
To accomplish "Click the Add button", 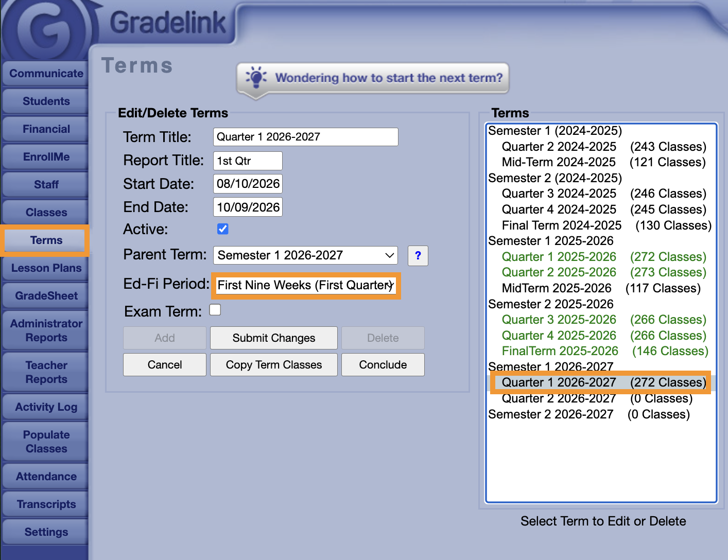I will tap(165, 338).
